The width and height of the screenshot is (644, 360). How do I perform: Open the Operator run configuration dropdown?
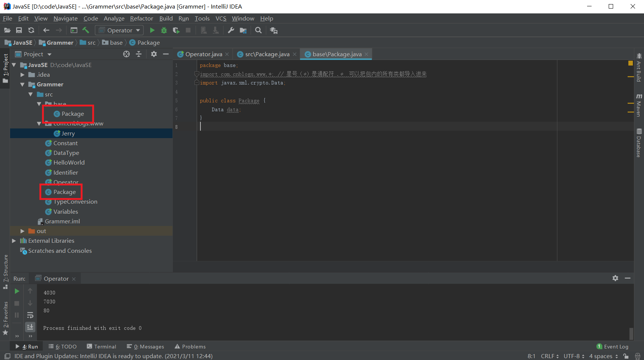tap(119, 31)
